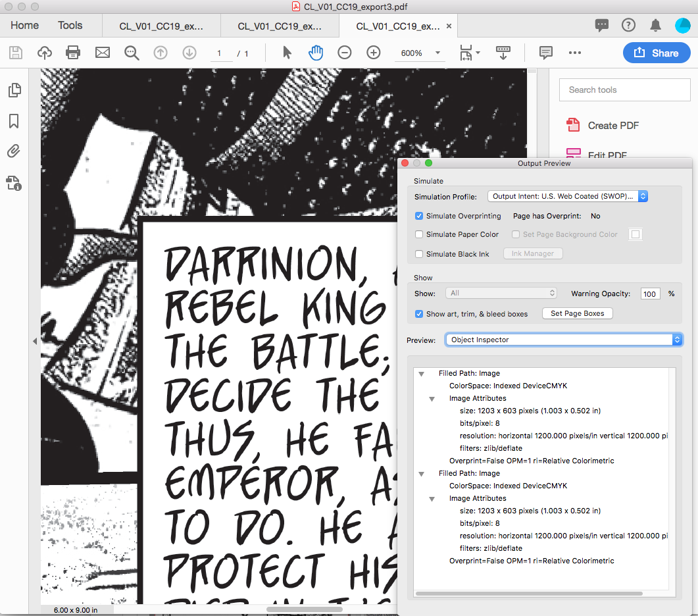Image resolution: width=698 pixels, height=616 pixels.
Task: Open the Bookmarks sidebar panel
Action: coord(14,121)
